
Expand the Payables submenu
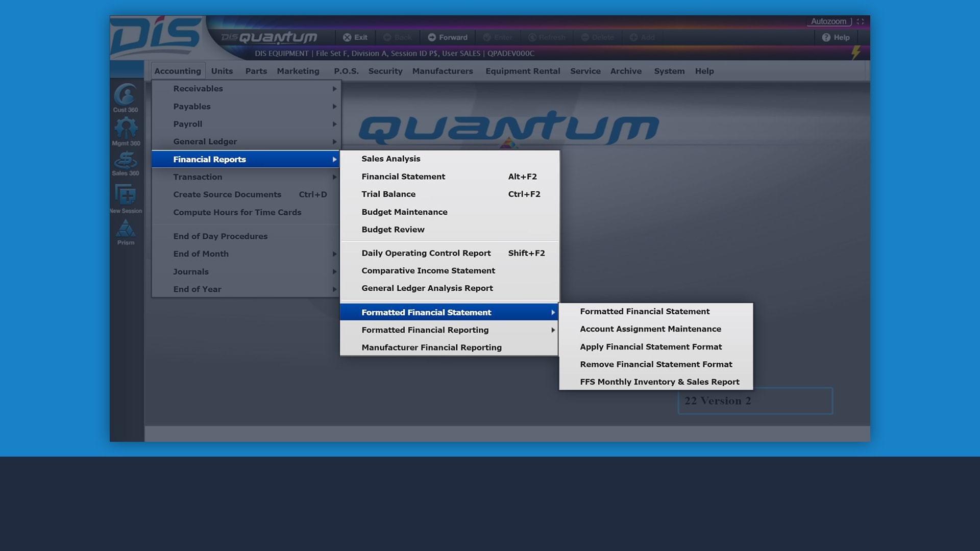(247, 106)
